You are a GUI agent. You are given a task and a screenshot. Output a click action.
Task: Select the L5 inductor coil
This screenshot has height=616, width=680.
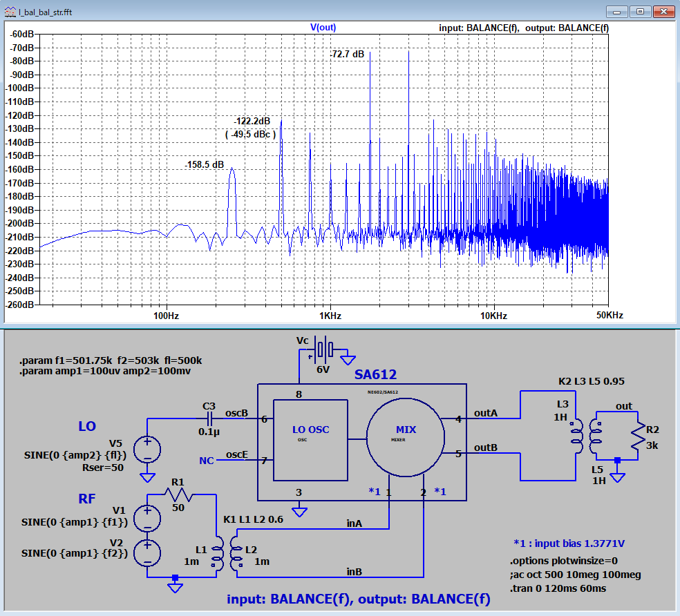click(596, 436)
